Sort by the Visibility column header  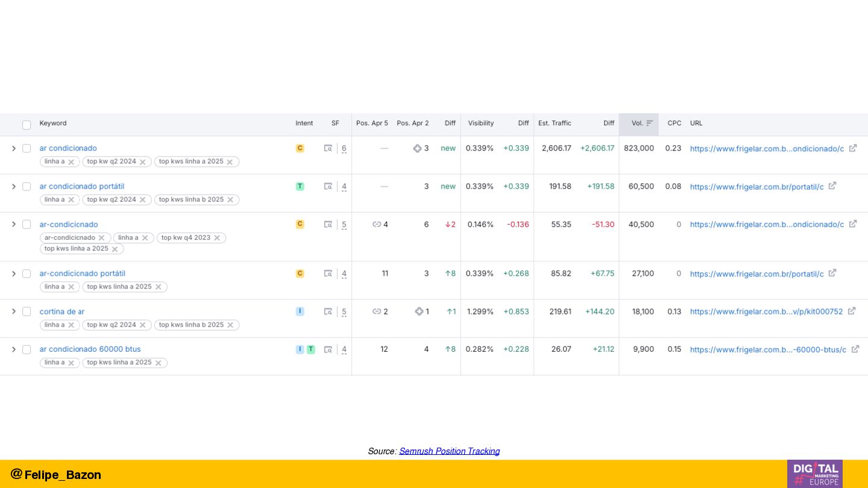tap(480, 124)
